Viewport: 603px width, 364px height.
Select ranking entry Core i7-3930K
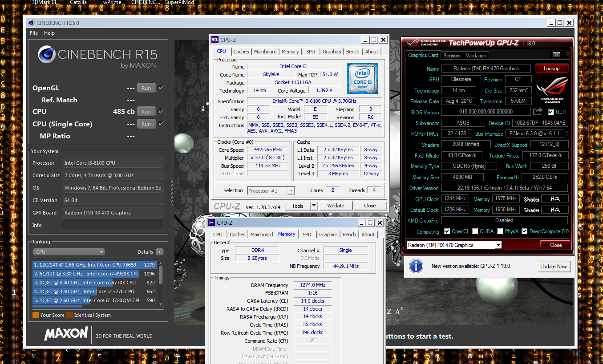tap(95, 274)
